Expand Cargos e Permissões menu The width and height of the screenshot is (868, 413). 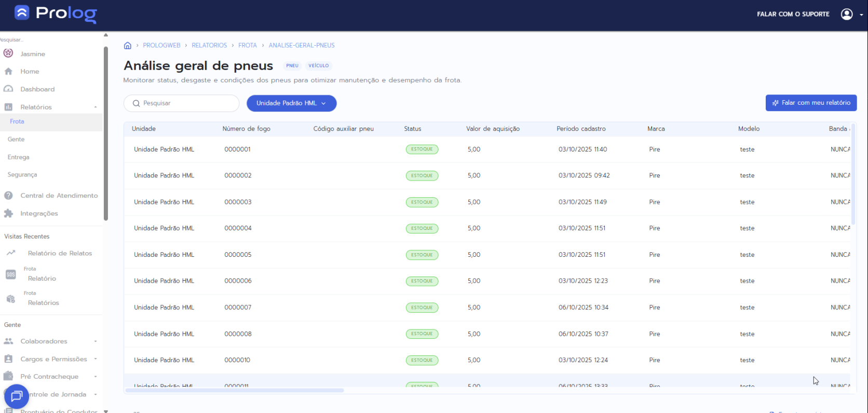96,359
